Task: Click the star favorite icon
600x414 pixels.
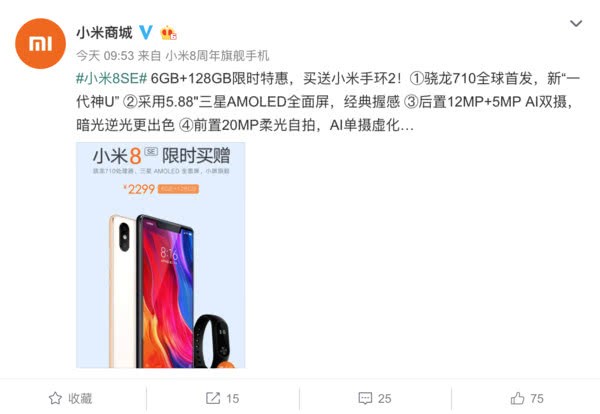Action: pos(55,398)
